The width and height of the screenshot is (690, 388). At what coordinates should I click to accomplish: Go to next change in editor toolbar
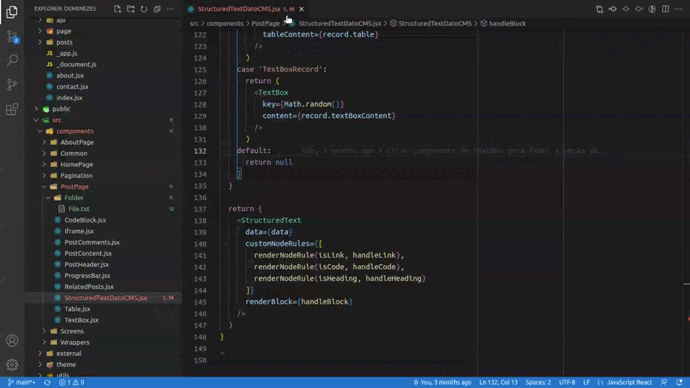pos(639,9)
